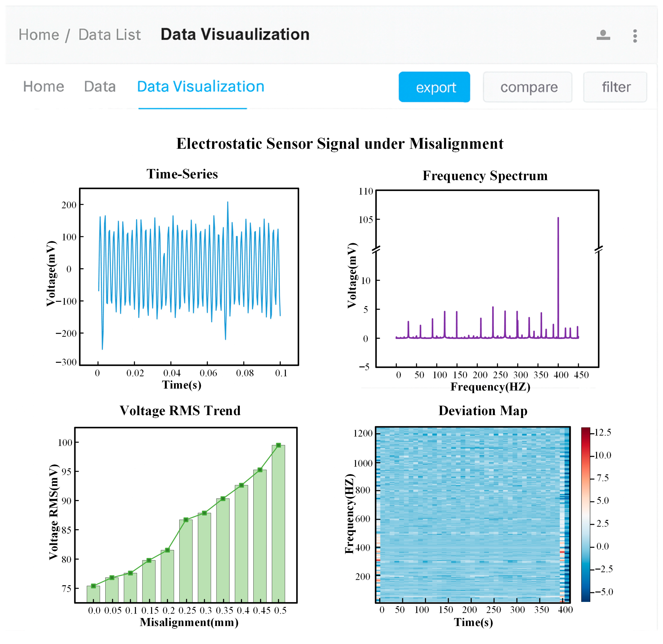The image size is (663, 644).
Task: Click the filter button
Action: pyautogui.click(x=615, y=87)
